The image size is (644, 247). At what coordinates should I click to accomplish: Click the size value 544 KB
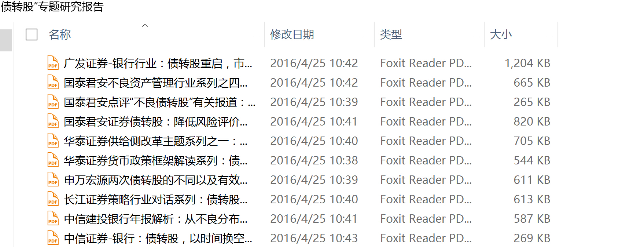[532, 160]
